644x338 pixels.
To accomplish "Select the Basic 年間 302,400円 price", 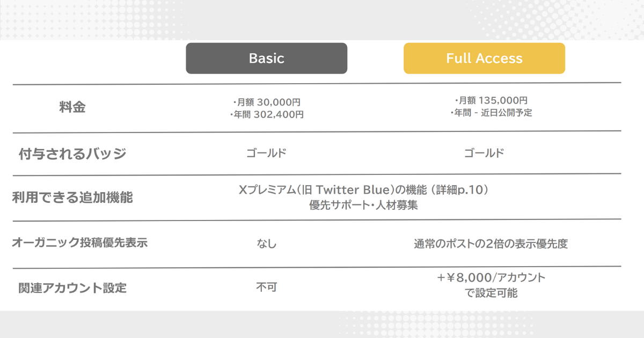I will point(267,114).
